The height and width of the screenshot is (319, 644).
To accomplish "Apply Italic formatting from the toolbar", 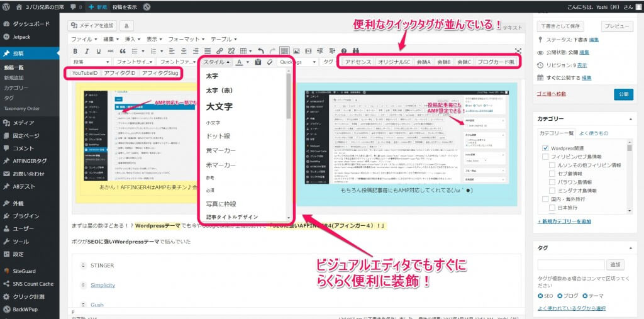I will tap(87, 52).
